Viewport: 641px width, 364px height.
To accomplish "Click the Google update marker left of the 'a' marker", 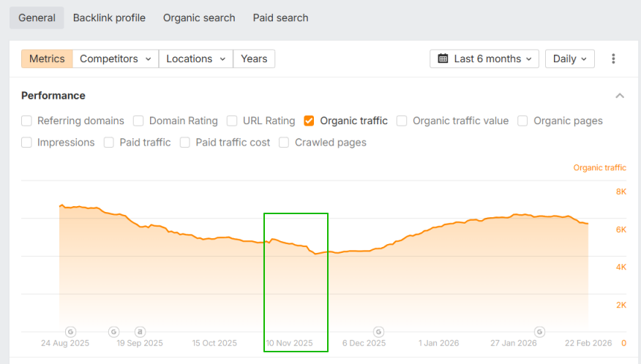I will (x=114, y=332).
